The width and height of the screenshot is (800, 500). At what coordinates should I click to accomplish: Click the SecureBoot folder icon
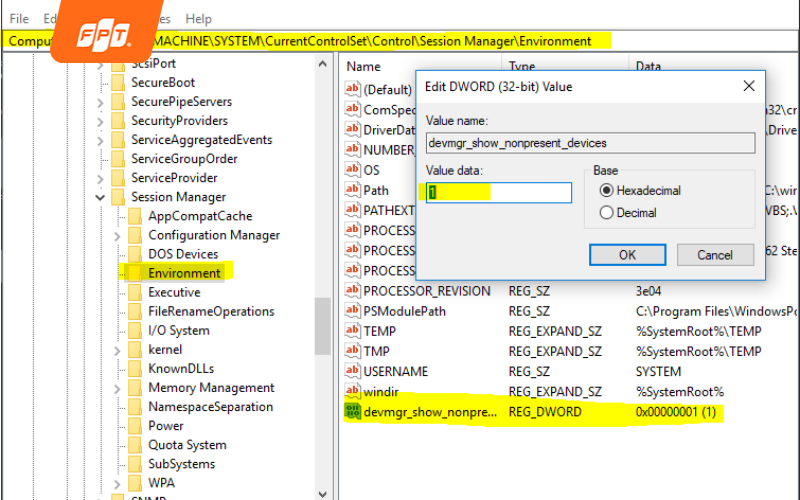click(119, 83)
